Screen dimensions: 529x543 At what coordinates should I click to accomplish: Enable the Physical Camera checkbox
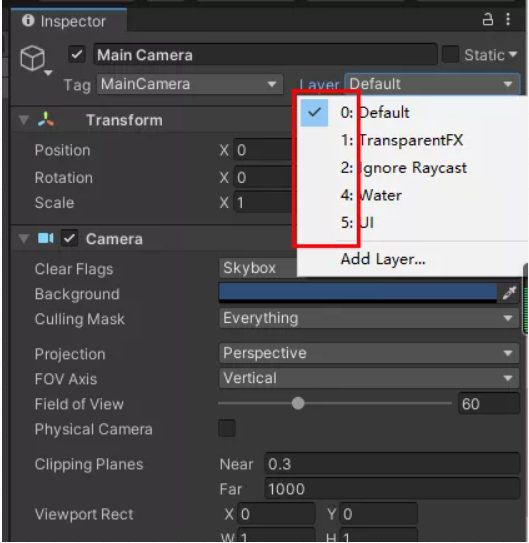(227, 428)
